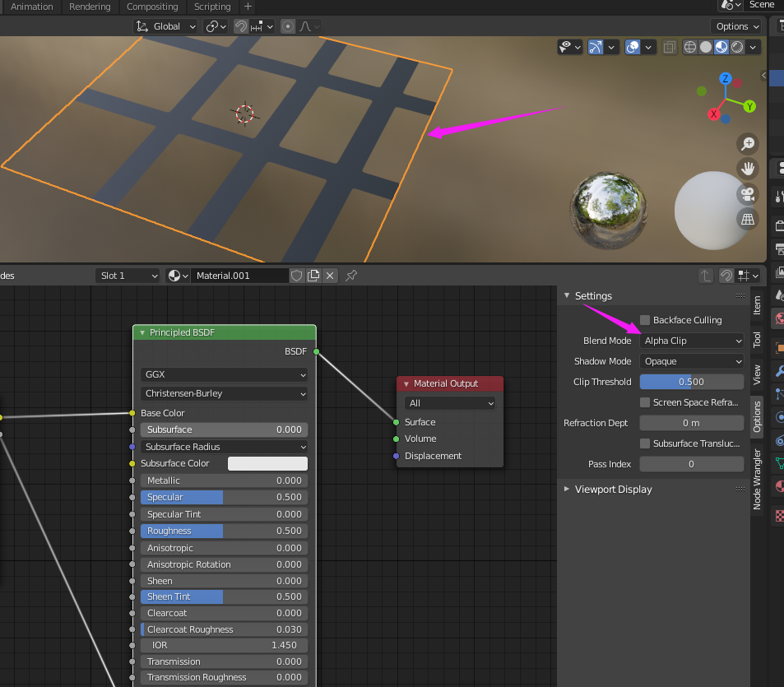Adjust the Clip Threshold slider

pyautogui.click(x=692, y=382)
